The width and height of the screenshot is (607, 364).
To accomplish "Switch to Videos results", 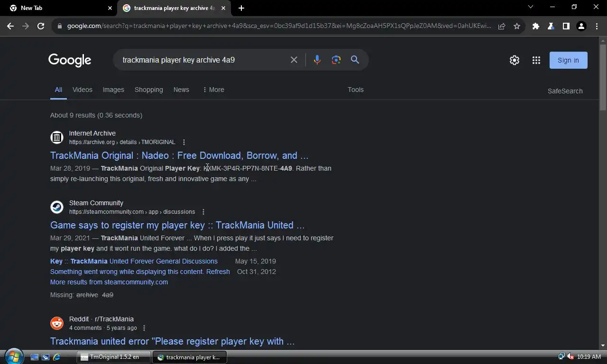I will click(83, 90).
